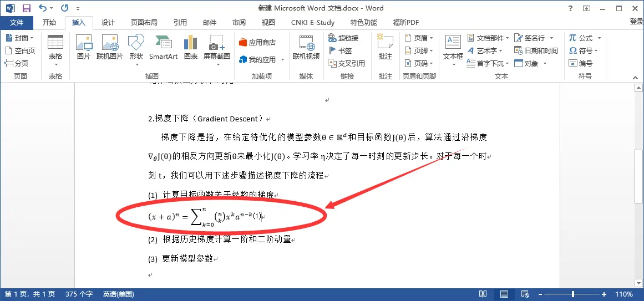
Task: Click the zoom slider handle
Action: [x=572, y=294]
